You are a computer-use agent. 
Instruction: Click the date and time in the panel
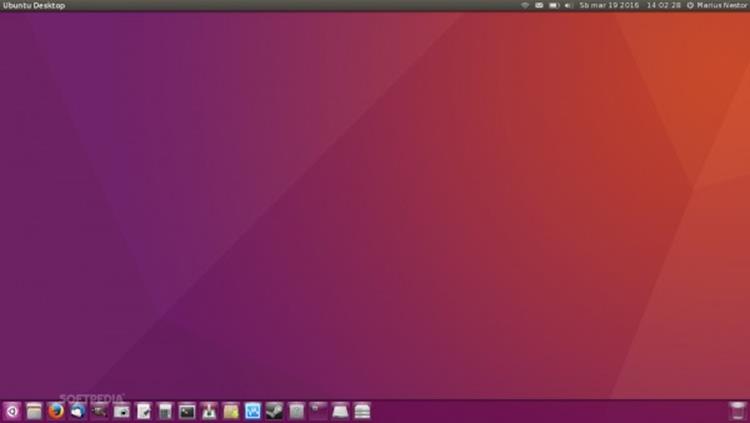point(630,5)
